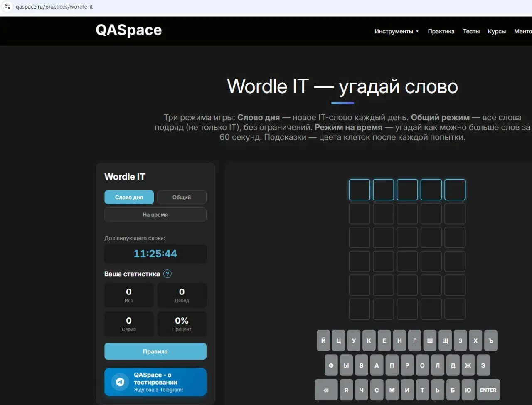Select the О letter key

(422, 365)
